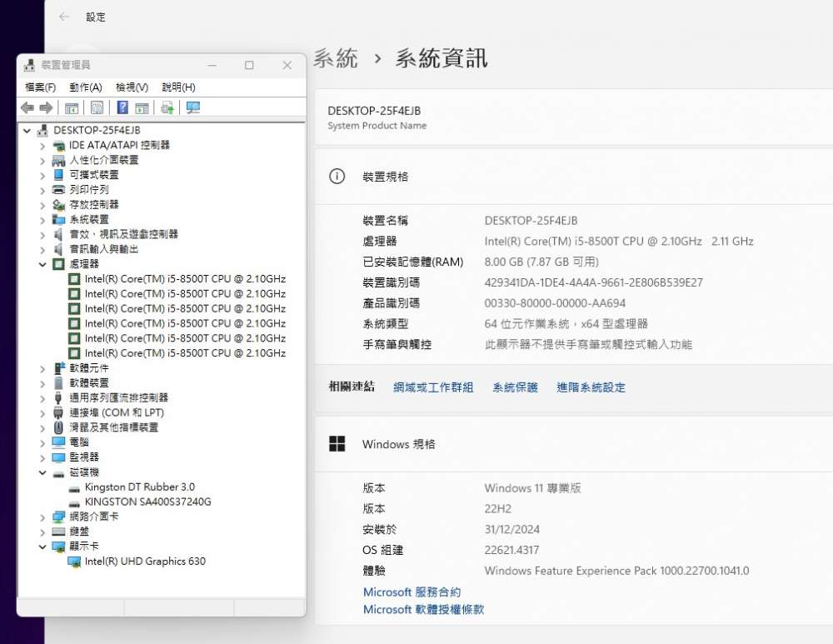Screen dimensions: 833x644
Task: Click the 人性化介面裝置 category icon
Action: point(59,160)
